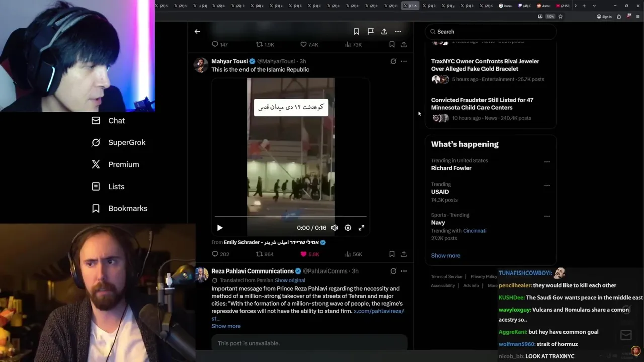Open the share icon in the post header toolbar
The image size is (644, 362).
tap(384, 31)
